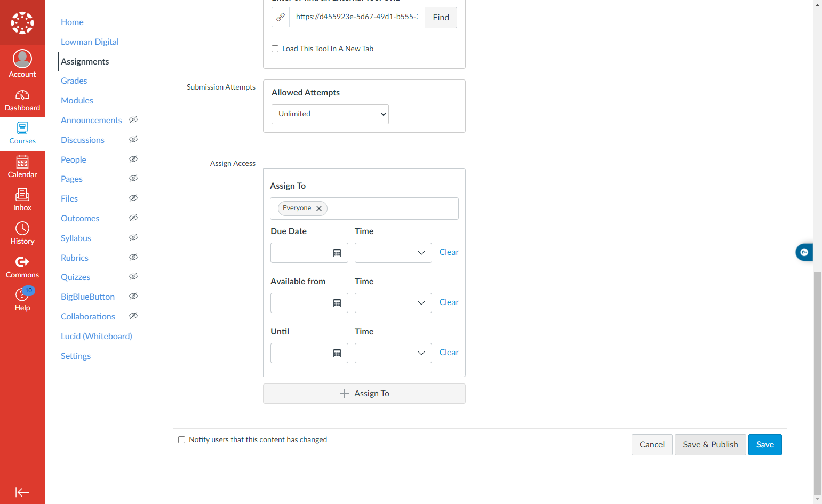Screen dimensions: 822x504
Task: Cancel editing the assignment
Action: pyautogui.click(x=652, y=445)
